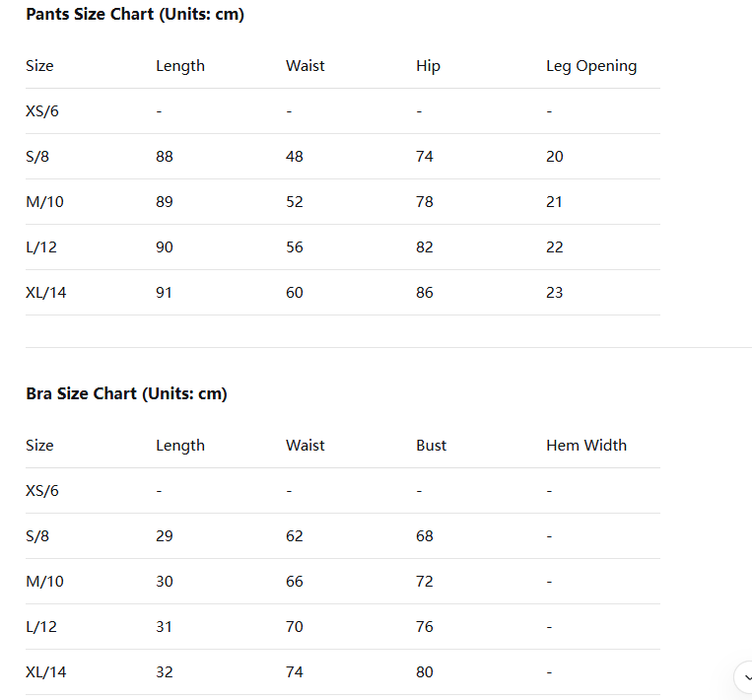This screenshot has height=700, width=752.
Task: Click bra waist value 66
Action: 295,582
